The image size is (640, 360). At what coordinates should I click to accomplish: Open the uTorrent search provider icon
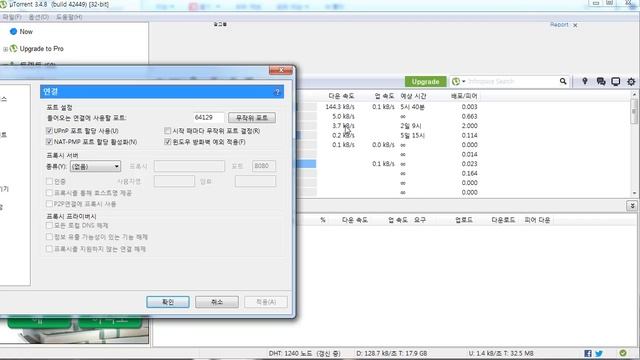point(456,82)
